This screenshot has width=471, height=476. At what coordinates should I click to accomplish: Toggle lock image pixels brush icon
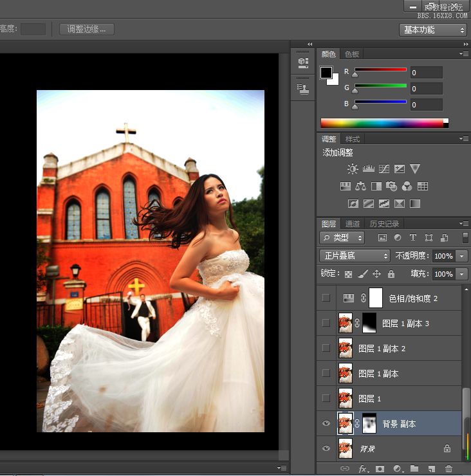point(363,274)
